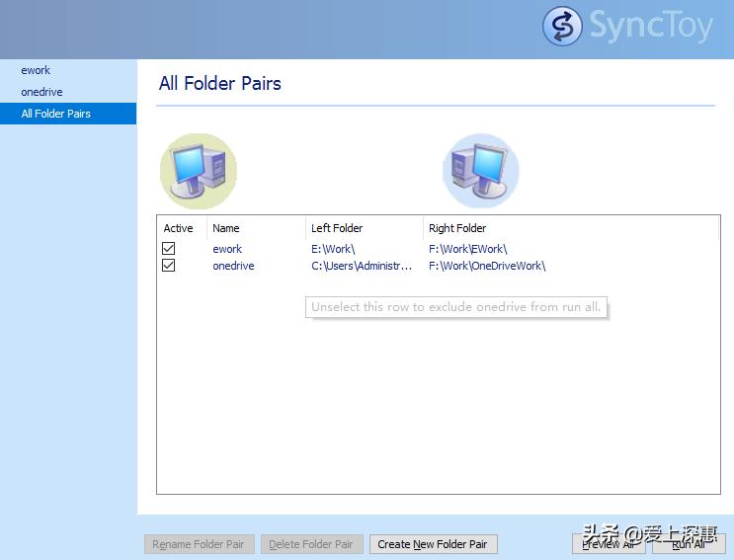
Task: Uncheck the Active checkbox for ework
Action: pyautogui.click(x=169, y=249)
